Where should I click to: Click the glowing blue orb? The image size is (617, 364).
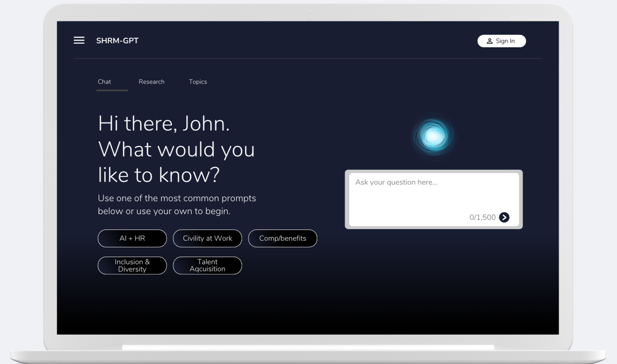click(x=433, y=137)
